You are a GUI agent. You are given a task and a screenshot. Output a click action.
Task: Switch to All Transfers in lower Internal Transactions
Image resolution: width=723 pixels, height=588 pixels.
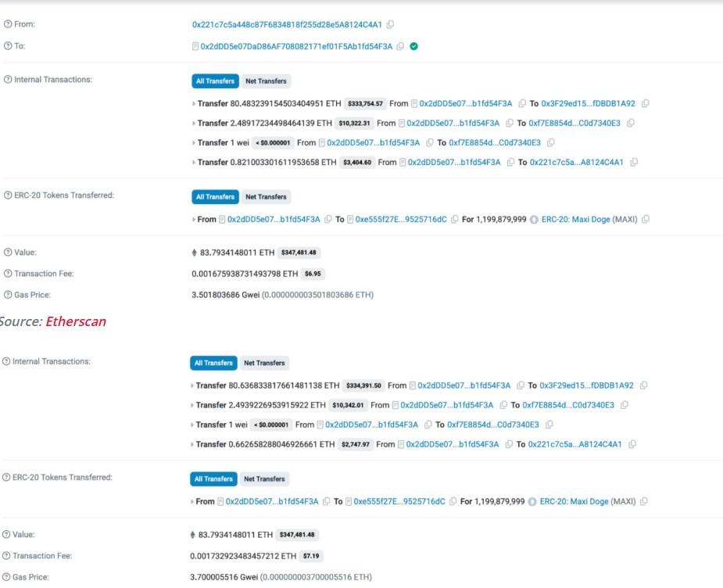tap(213, 363)
